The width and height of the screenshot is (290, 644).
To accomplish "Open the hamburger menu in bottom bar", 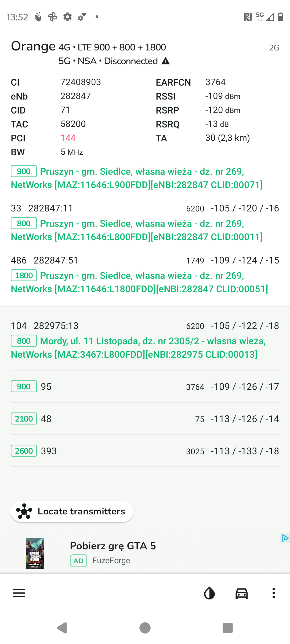I will coord(19,593).
